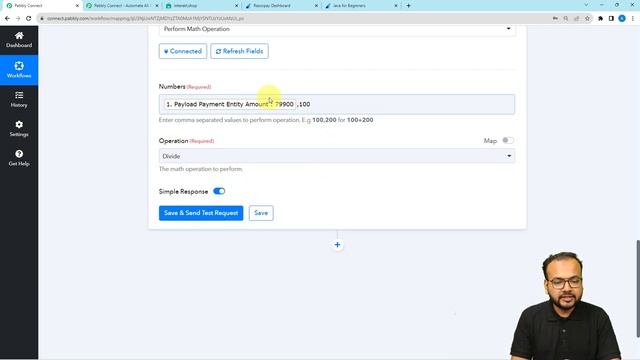
Task: Click the Connected button
Action: click(183, 51)
